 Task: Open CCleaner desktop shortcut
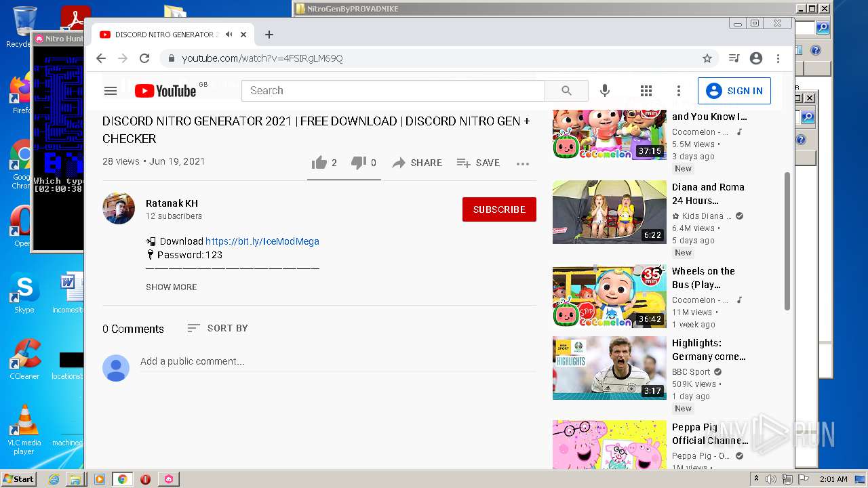click(24, 359)
